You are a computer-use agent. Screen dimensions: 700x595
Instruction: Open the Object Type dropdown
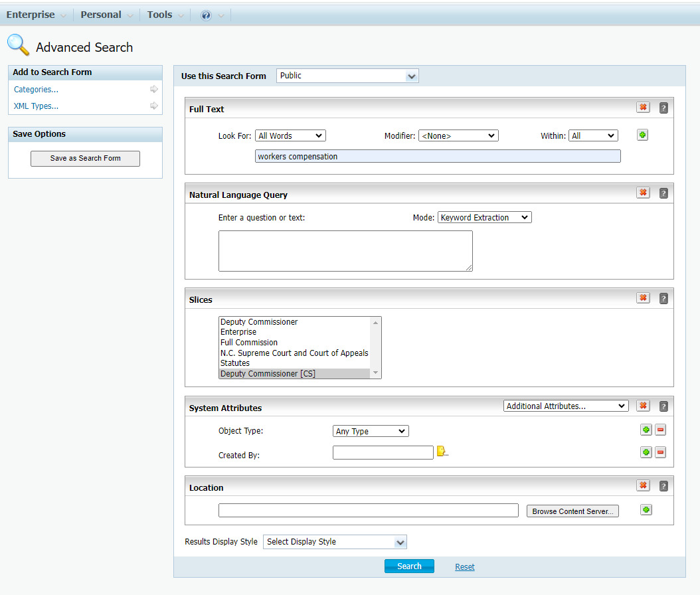[x=371, y=431]
